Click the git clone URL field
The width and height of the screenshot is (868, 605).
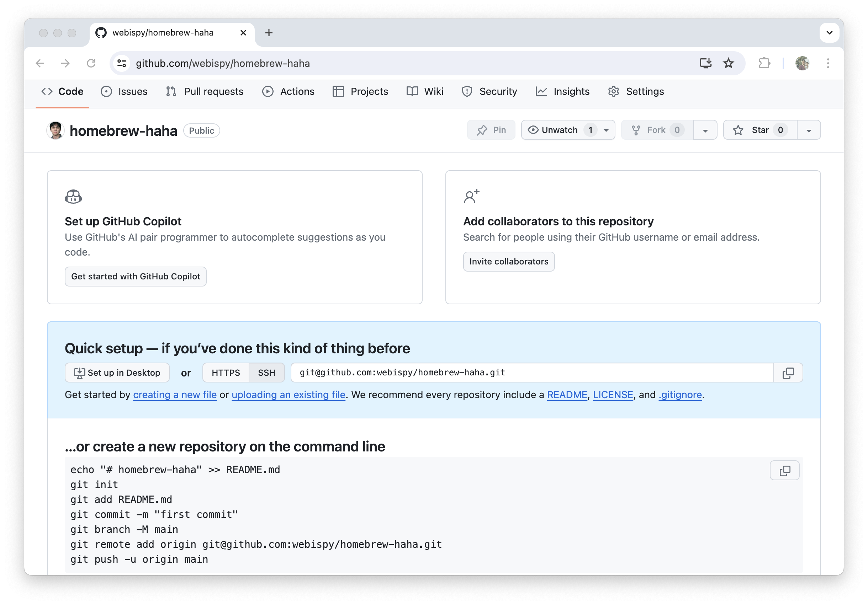[532, 373]
